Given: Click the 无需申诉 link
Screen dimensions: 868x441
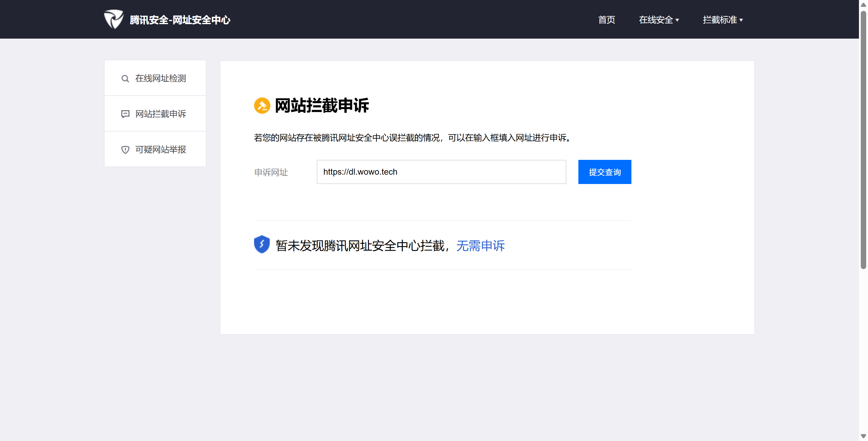Looking at the screenshot, I should 480,246.
